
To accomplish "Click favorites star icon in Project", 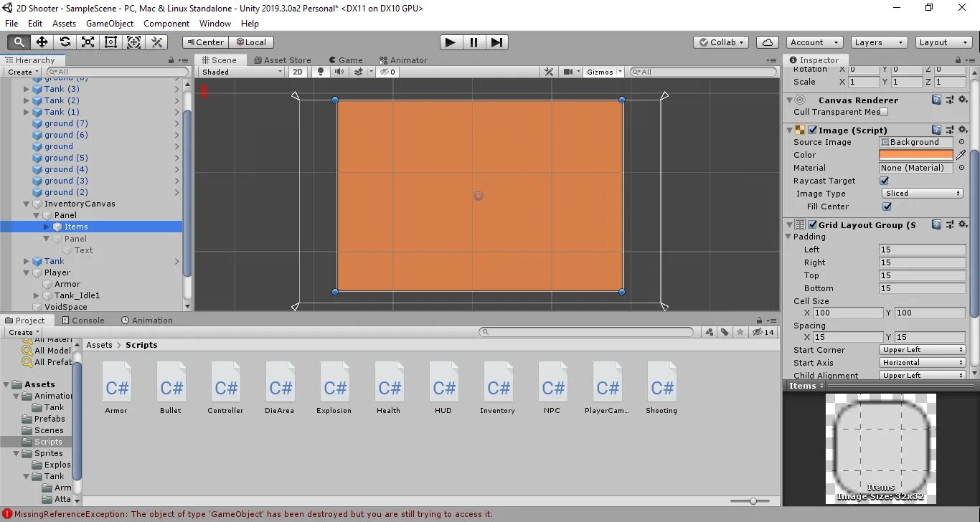I will pos(740,332).
